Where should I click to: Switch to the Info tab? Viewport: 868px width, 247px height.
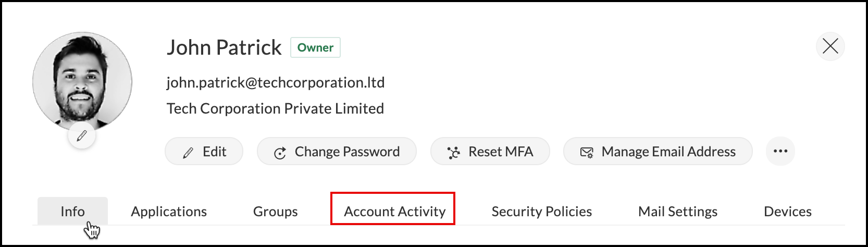72,212
